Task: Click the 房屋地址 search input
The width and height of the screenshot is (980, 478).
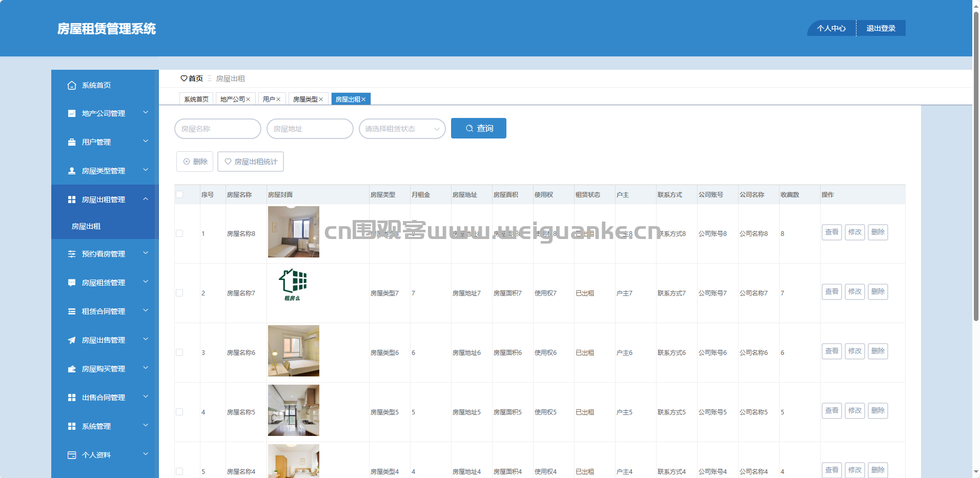Action: pos(310,129)
